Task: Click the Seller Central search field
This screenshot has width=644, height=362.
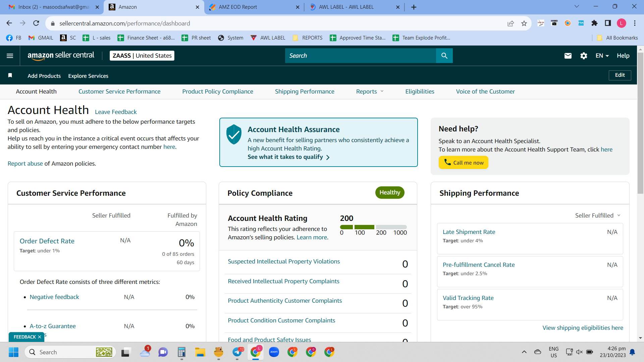Action: pos(361,56)
